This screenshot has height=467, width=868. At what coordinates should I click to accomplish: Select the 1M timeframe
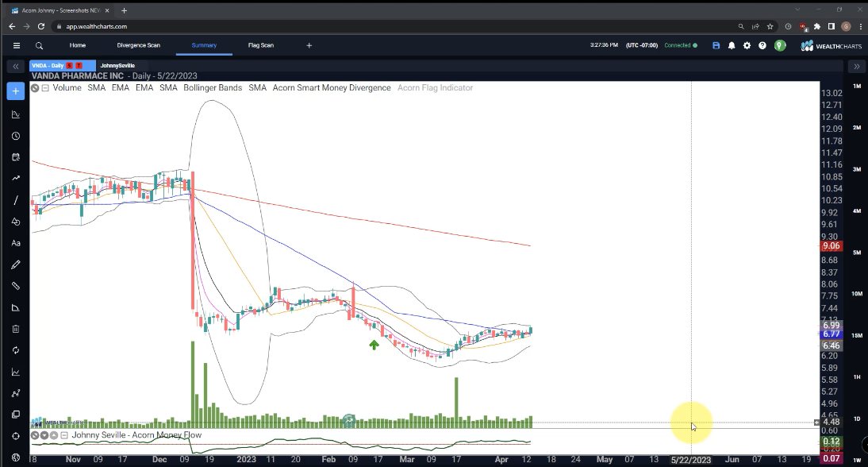[x=857, y=86]
